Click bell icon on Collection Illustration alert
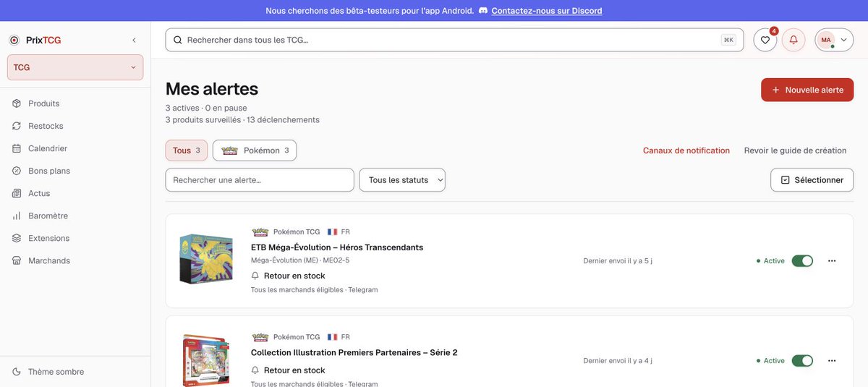 (x=255, y=370)
